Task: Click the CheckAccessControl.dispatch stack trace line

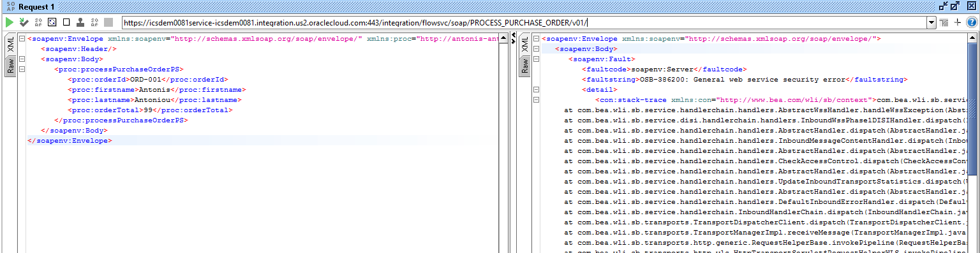Action: pyautogui.click(x=766, y=161)
